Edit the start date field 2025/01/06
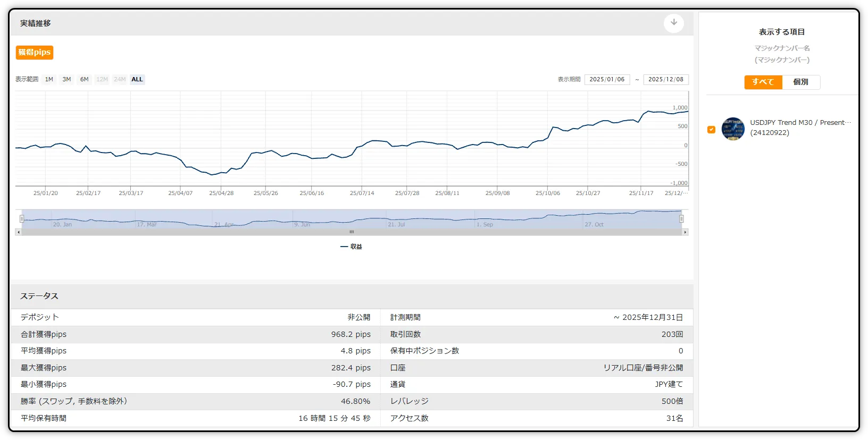Image resolution: width=868 pixels, height=440 pixels. (x=607, y=79)
